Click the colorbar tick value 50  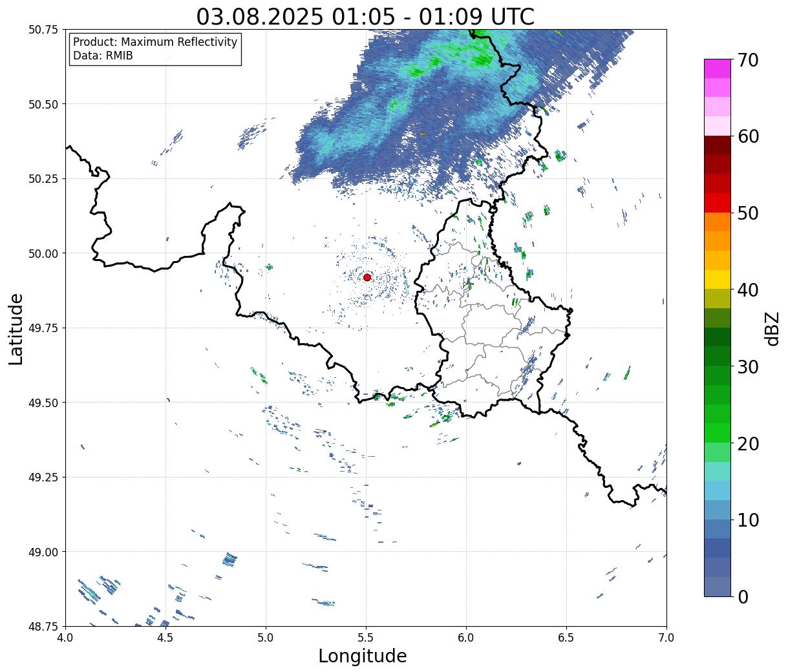click(747, 213)
